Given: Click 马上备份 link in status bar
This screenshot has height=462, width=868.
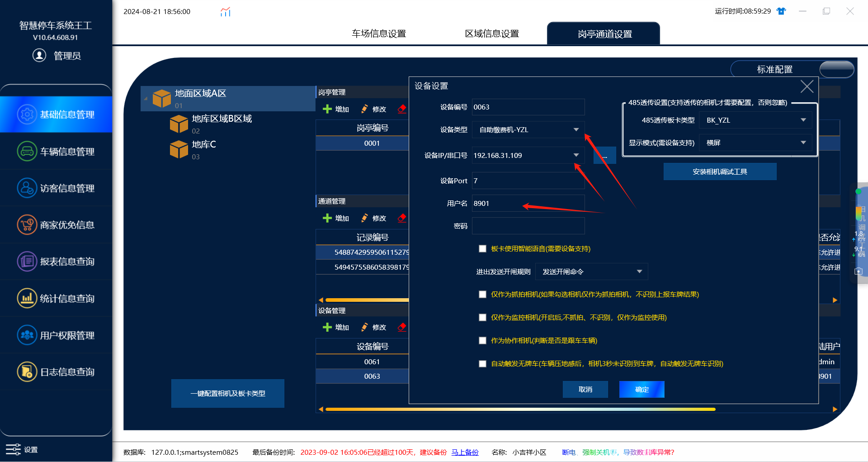Looking at the screenshot, I should 465,452.
